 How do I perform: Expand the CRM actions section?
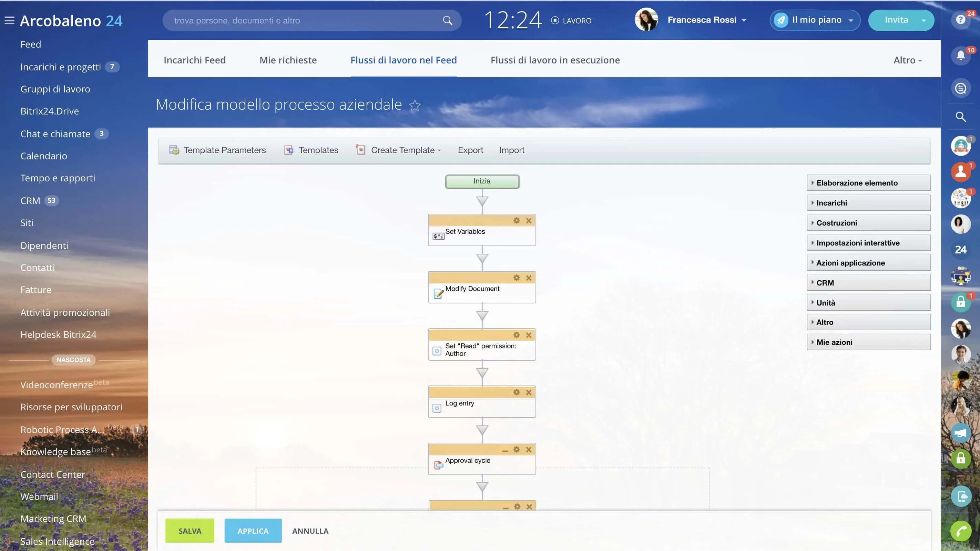(x=869, y=283)
